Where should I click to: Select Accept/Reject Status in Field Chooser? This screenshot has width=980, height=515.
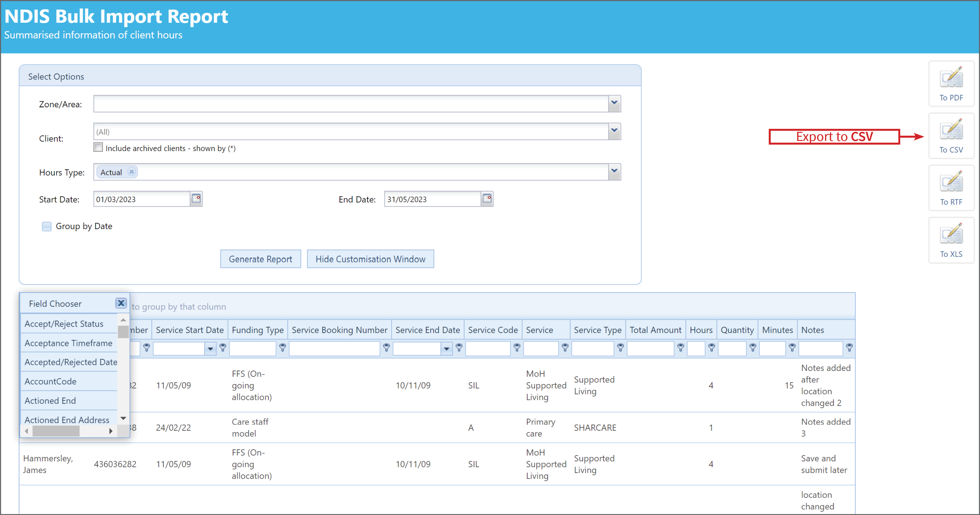[x=69, y=324]
